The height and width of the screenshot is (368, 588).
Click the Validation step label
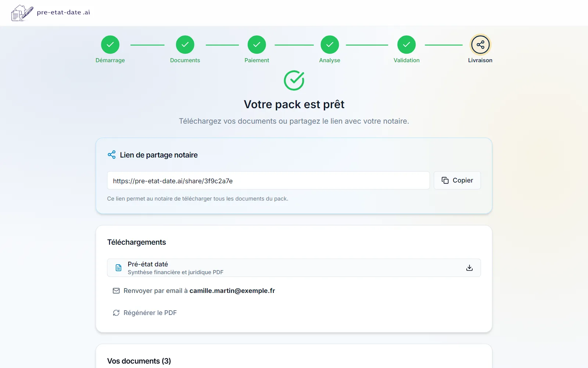click(406, 60)
